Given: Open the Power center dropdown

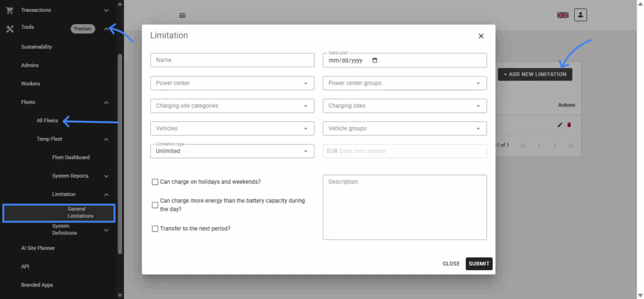Looking at the screenshot, I should pos(232,83).
